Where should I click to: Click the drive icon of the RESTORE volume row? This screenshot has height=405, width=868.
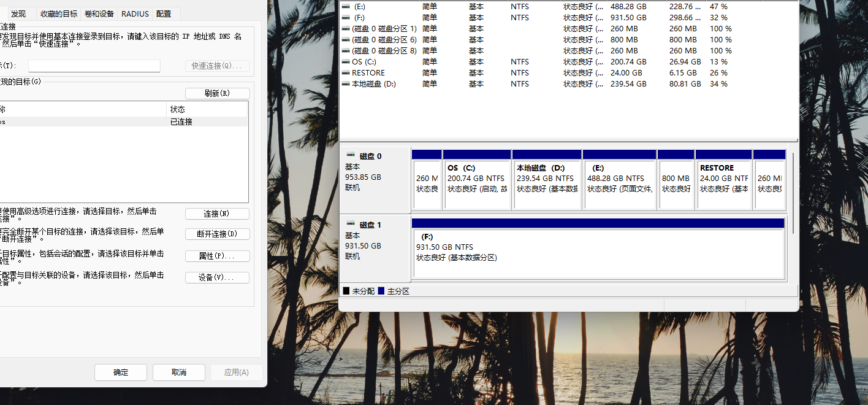click(346, 73)
